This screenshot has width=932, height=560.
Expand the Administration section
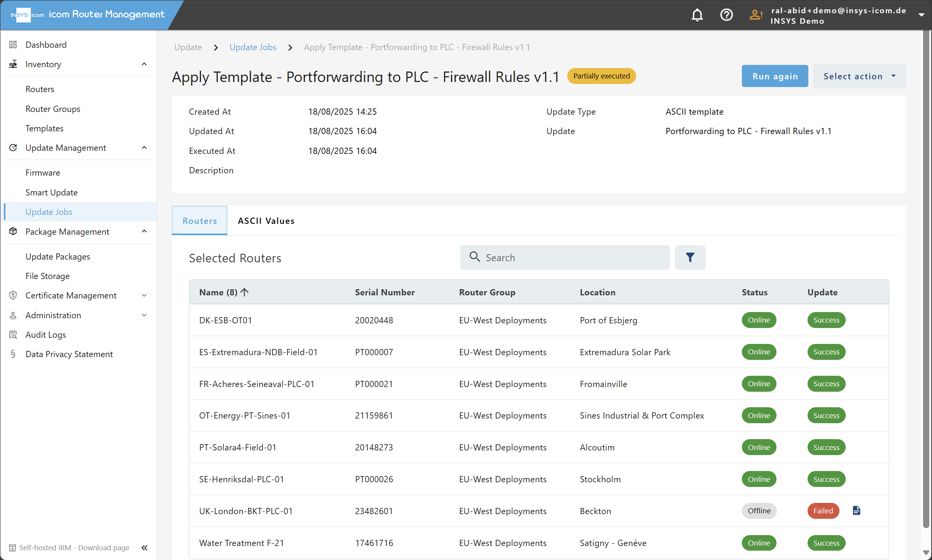(x=144, y=315)
